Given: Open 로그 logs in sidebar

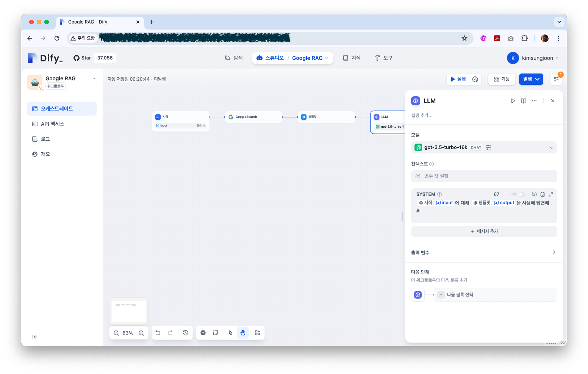Looking at the screenshot, I should [62, 139].
